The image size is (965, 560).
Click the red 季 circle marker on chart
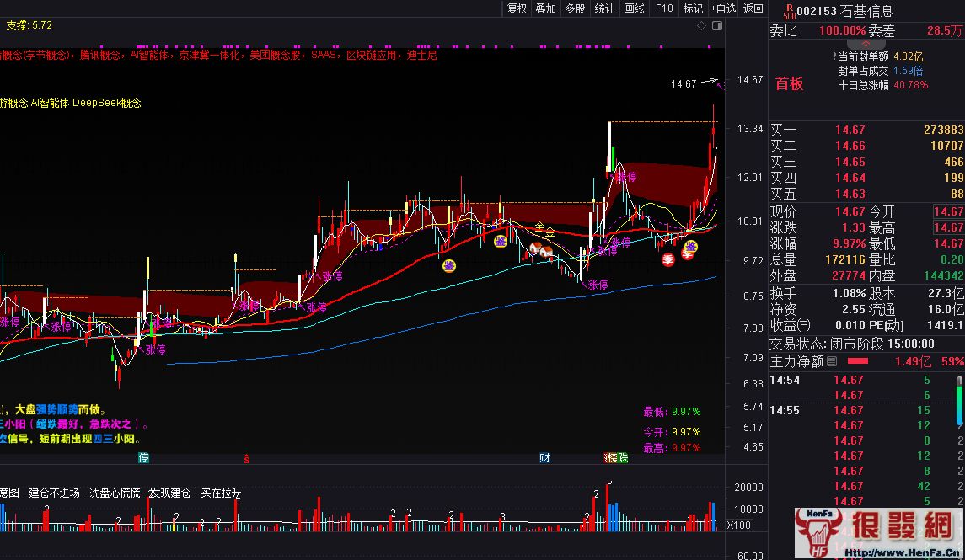coord(667,259)
